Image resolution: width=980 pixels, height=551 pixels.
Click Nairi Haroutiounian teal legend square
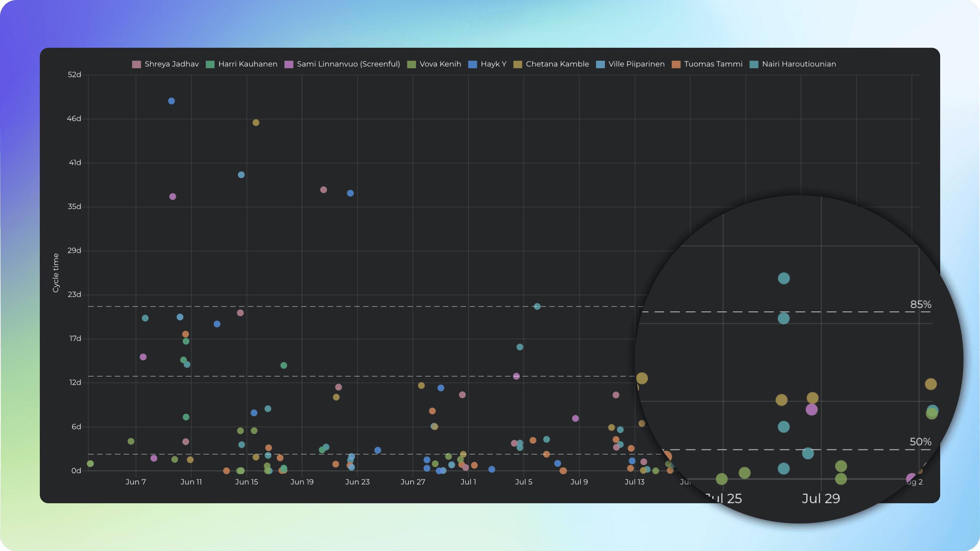click(x=754, y=64)
